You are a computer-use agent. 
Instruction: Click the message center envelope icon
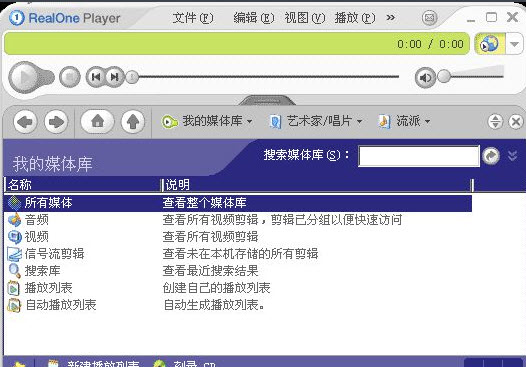tap(430, 17)
